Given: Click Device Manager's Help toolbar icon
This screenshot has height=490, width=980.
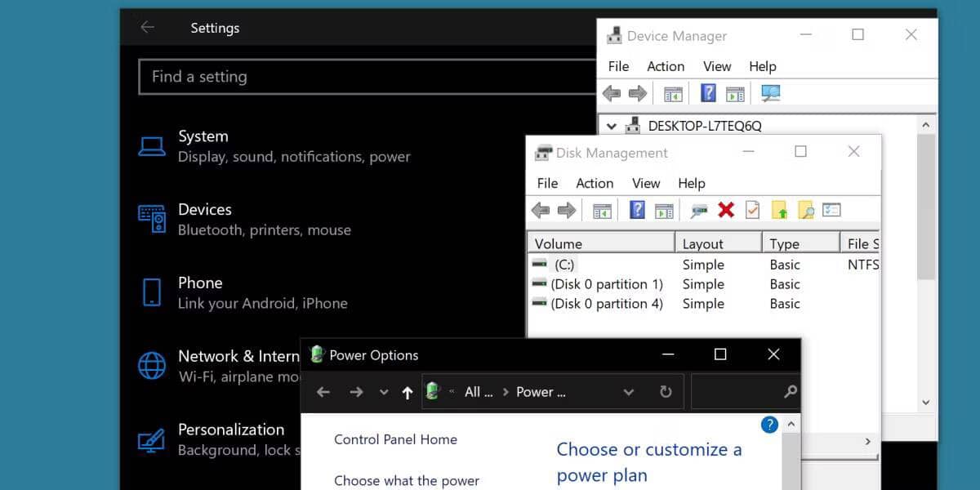Looking at the screenshot, I should [x=707, y=93].
